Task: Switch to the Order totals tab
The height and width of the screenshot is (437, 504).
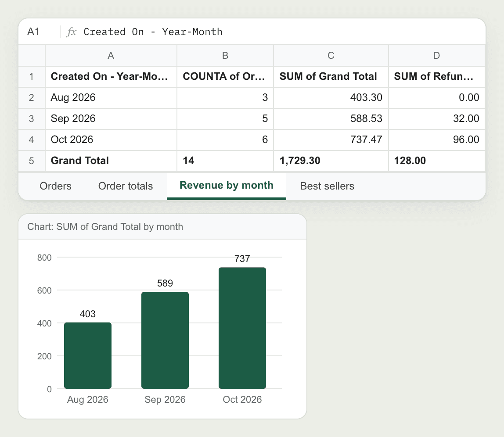Action: [126, 186]
